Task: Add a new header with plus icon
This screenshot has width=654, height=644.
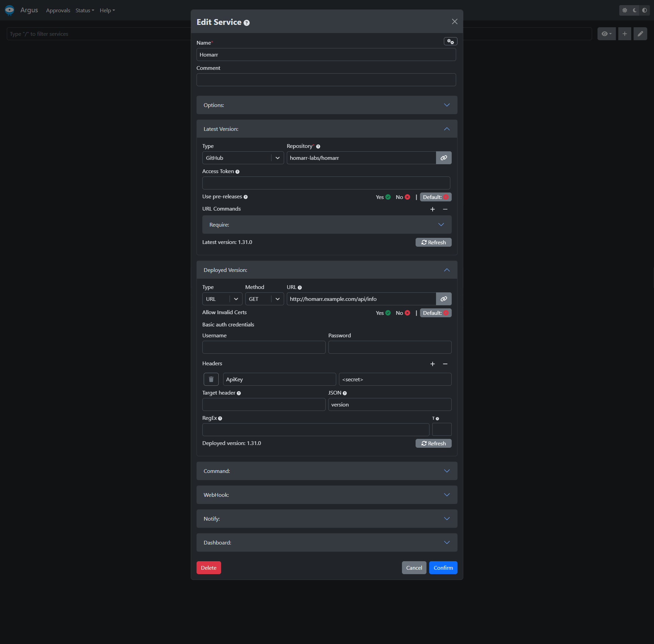Action: 432,364
